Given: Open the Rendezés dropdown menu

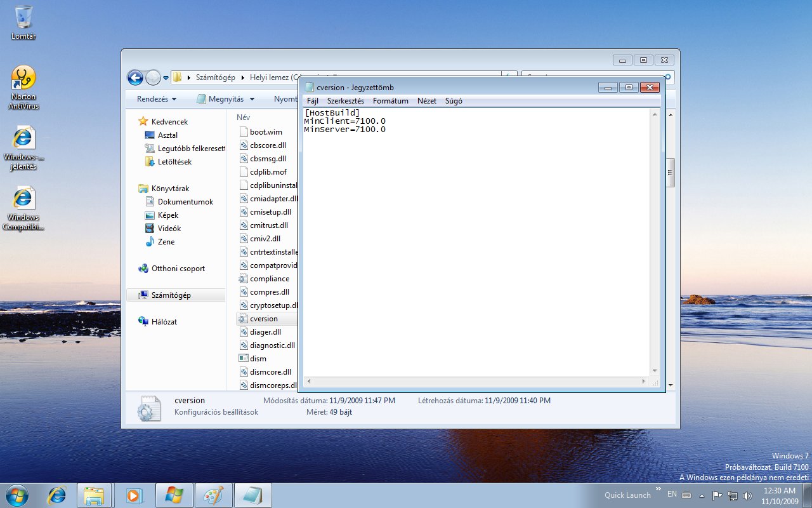Looking at the screenshot, I should 157,99.
